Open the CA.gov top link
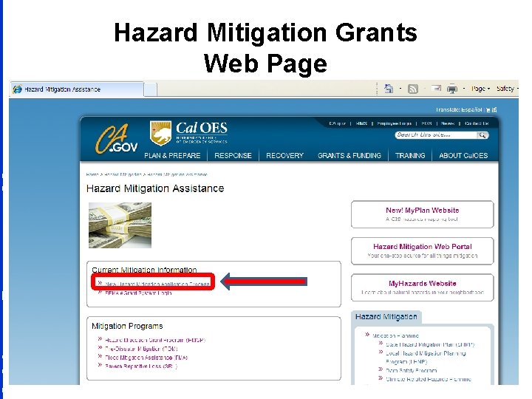532x399 pixels. (337, 123)
